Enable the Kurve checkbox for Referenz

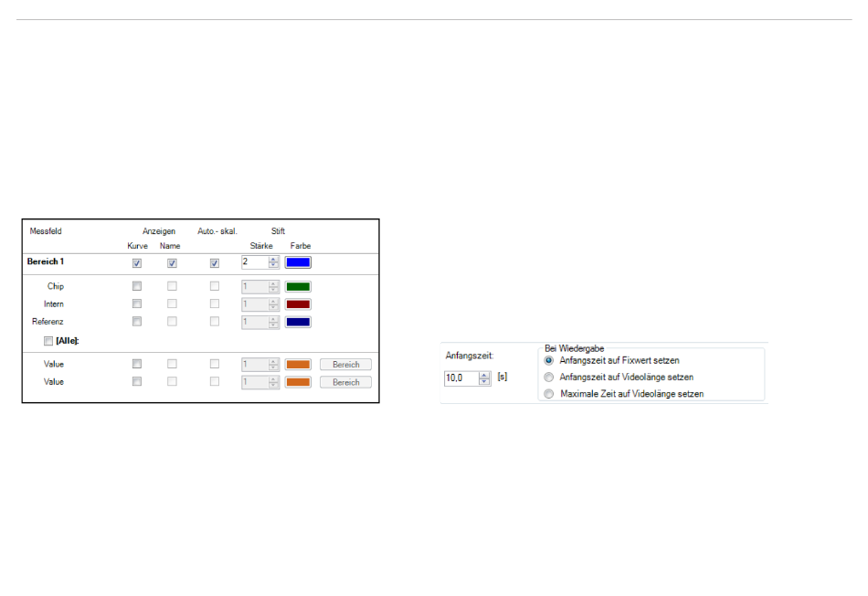pos(137,322)
